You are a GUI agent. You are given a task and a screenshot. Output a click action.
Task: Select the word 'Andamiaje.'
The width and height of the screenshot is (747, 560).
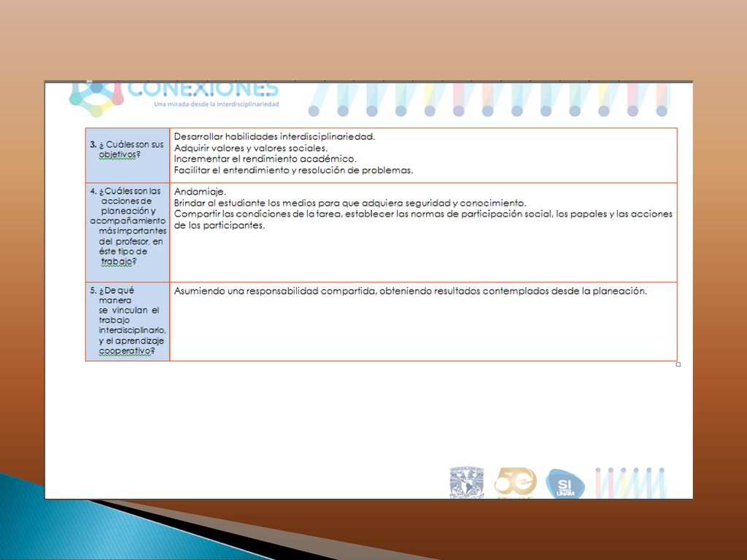[x=200, y=192]
